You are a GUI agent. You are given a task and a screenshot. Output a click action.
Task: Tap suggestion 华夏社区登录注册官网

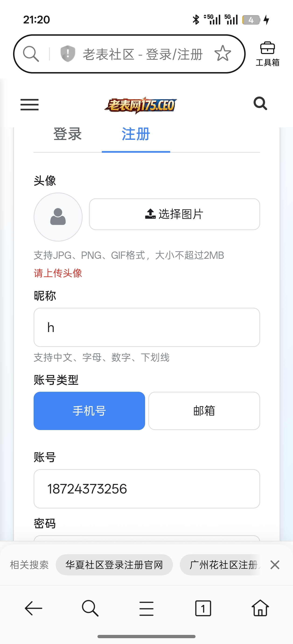click(114, 565)
